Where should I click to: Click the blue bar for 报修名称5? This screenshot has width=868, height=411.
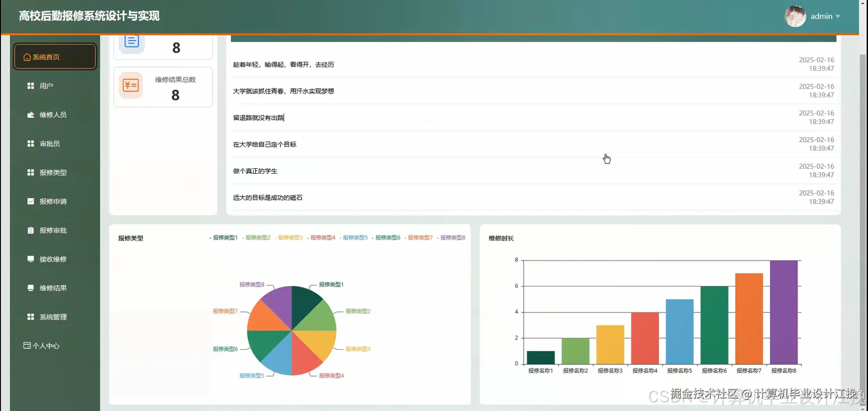coord(680,332)
